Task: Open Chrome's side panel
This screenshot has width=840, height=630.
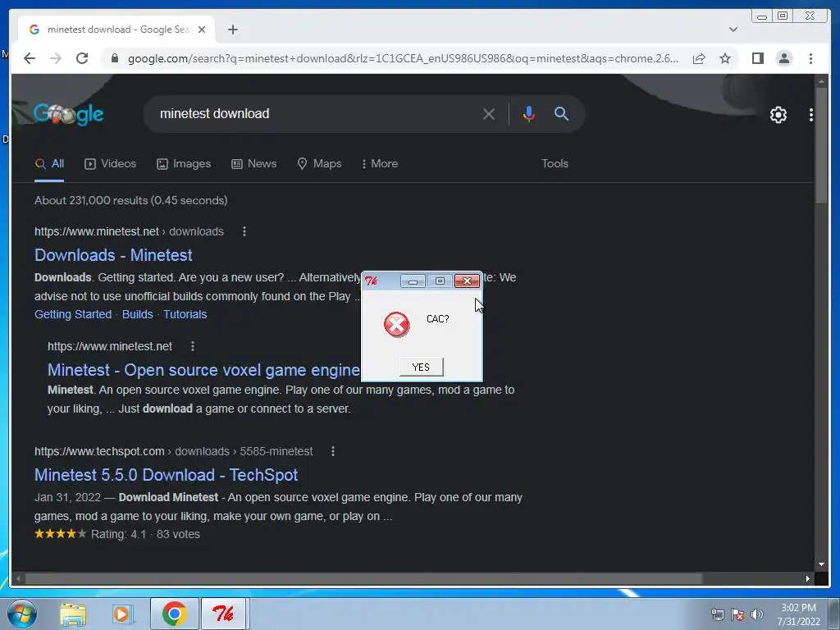Action: pyautogui.click(x=757, y=58)
